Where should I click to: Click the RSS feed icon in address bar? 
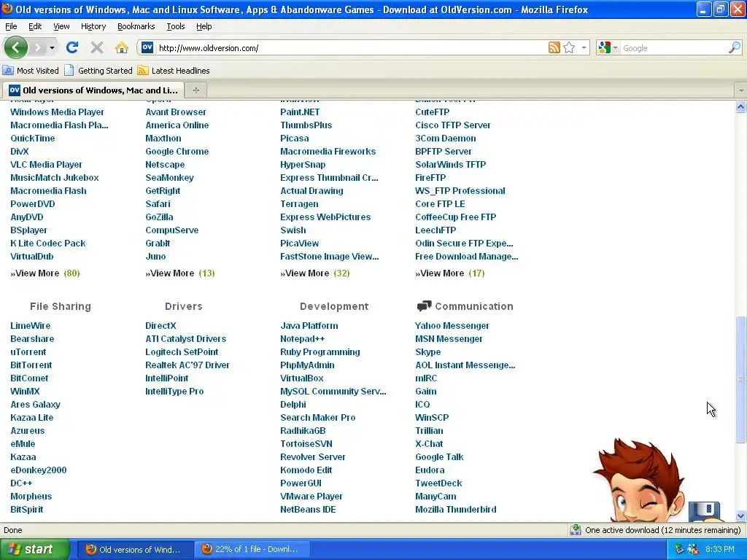click(554, 47)
